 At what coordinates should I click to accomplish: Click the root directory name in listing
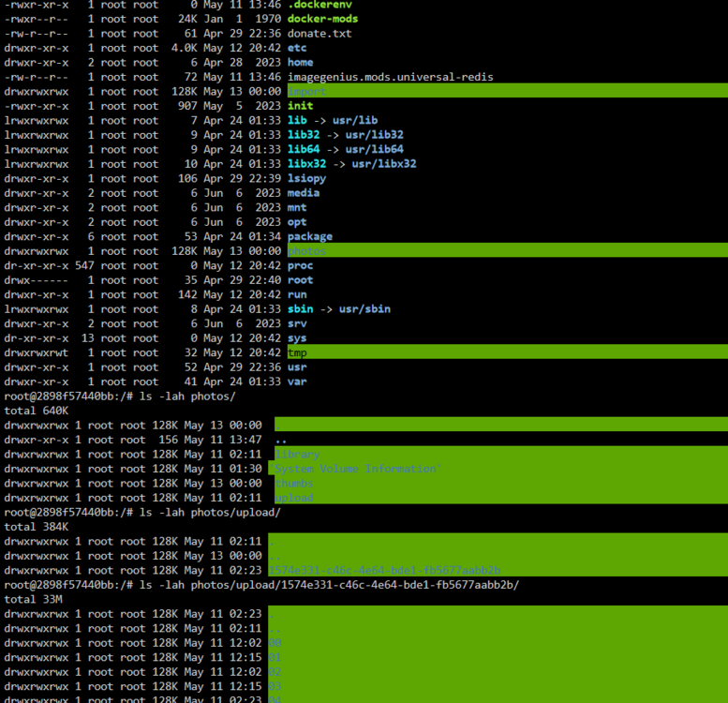pos(300,280)
